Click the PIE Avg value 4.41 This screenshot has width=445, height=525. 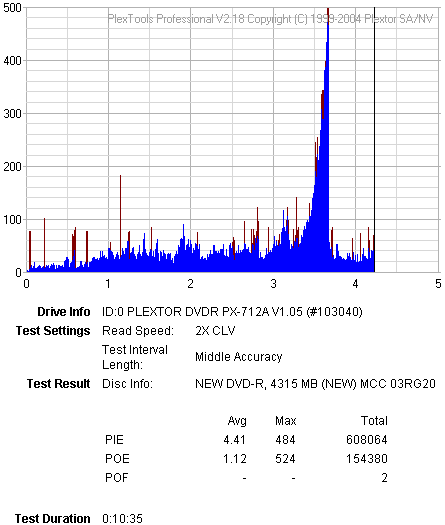(234, 440)
